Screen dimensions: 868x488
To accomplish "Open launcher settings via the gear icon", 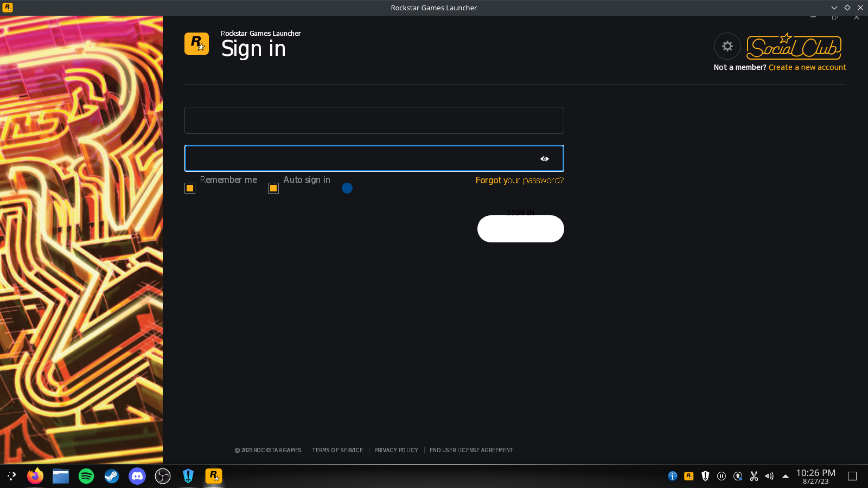I will click(x=727, y=46).
